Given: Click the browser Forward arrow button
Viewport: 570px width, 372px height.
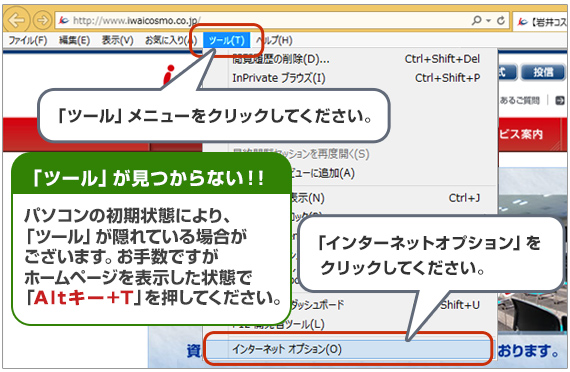Looking at the screenshot, I should click(42, 20).
